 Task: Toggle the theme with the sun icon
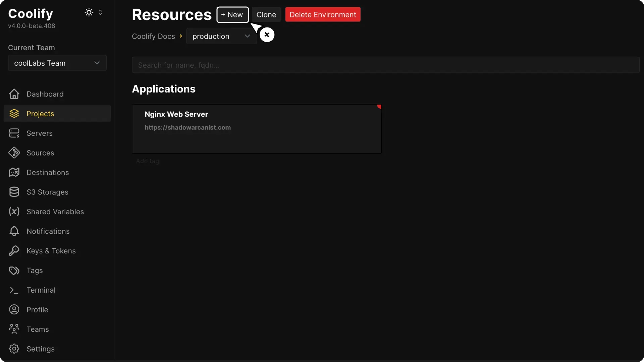[89, 12]
